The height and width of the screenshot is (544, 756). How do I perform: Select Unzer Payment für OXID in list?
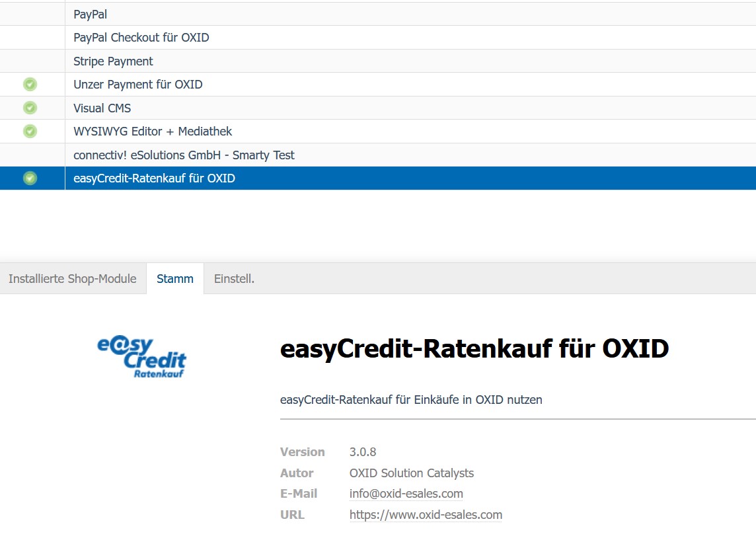[x=137, y=85]
